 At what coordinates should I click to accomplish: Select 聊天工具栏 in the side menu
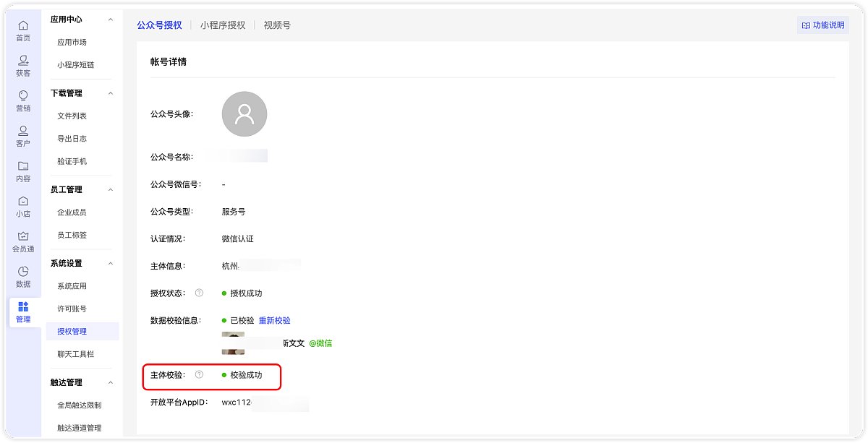(76, 354)
